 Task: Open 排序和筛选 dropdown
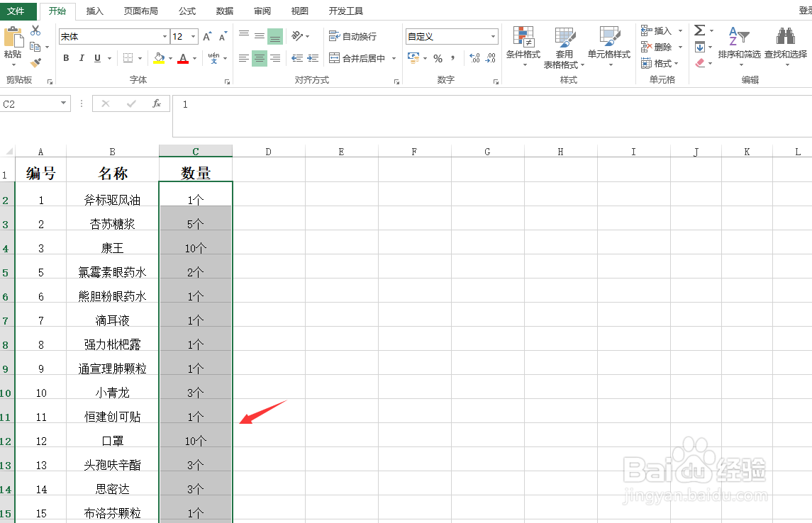(740, 47)
